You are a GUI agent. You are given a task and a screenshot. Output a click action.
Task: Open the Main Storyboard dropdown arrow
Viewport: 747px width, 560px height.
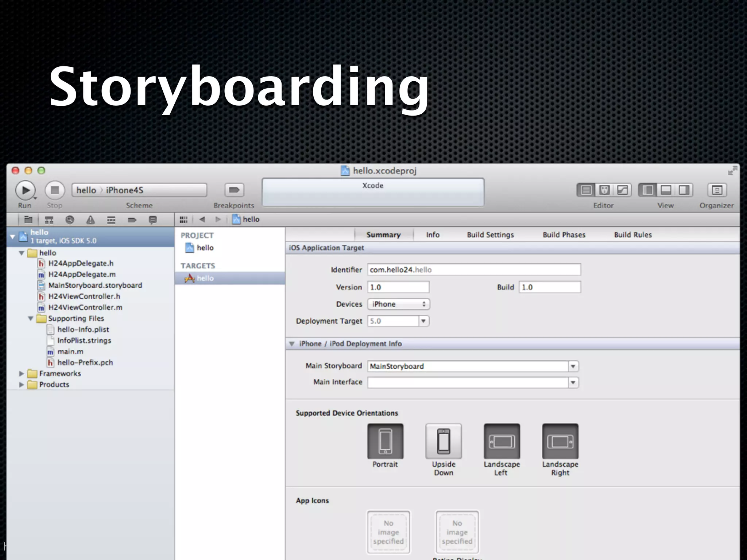point(573,366)
